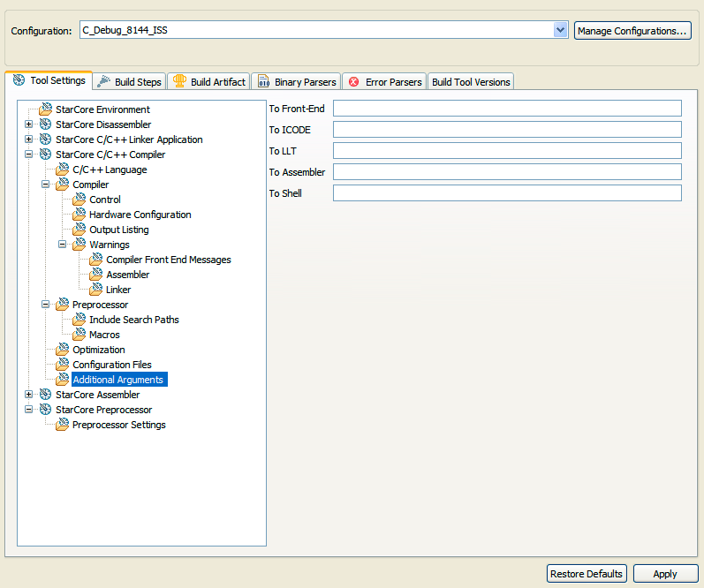
Task: Click the Include Search Paths icon
Action: [x=79, y=320]
